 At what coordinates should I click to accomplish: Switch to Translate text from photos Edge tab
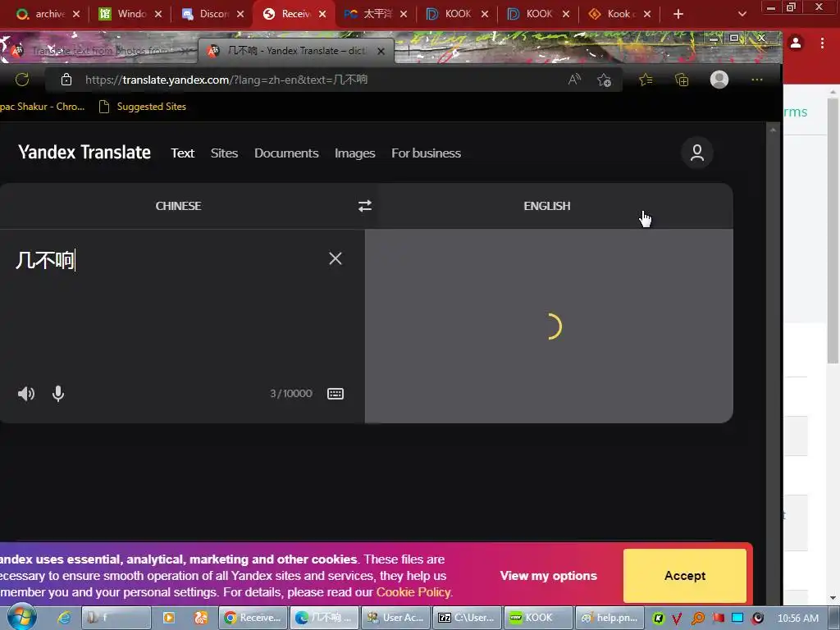point(99,51)
